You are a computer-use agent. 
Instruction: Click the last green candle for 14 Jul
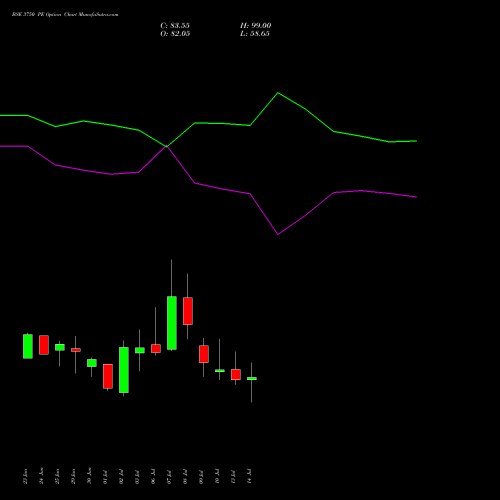pyautogui.click(x=252, y=379)
